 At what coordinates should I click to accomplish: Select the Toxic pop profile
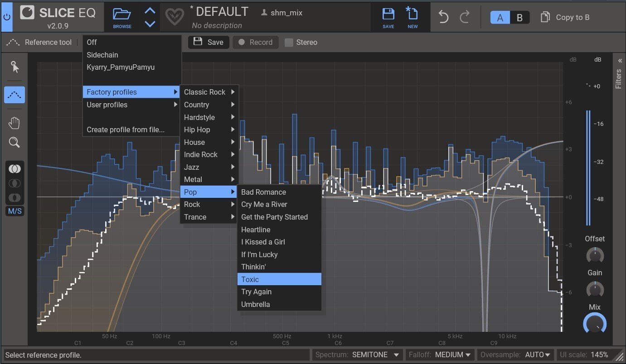coord(279,279)
